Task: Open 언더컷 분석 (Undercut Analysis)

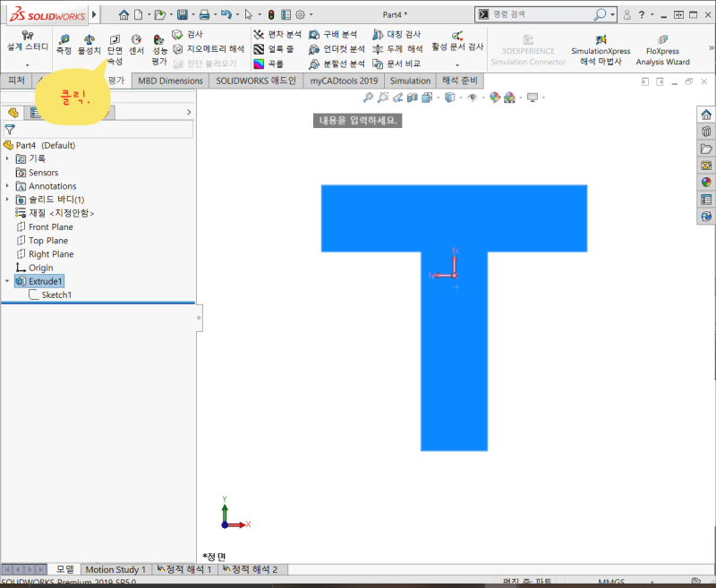Action: click(x=337, y=49)
